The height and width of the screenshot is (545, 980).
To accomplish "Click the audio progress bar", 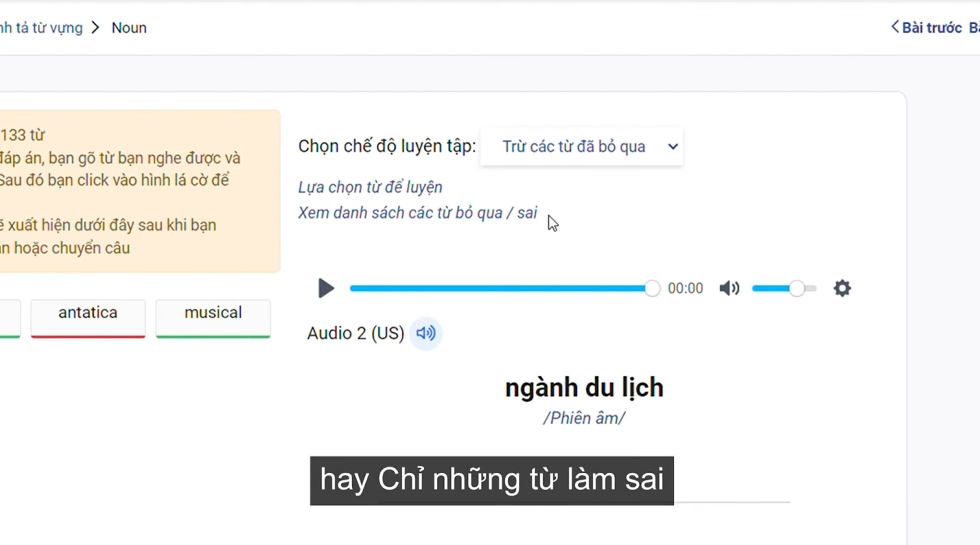I will [x=505, y=288].
